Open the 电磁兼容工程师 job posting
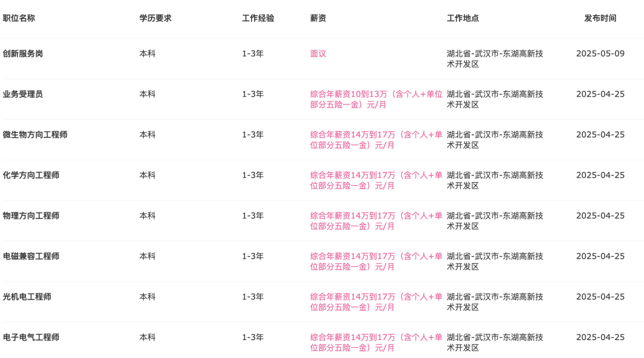 (x=31, y=256)
